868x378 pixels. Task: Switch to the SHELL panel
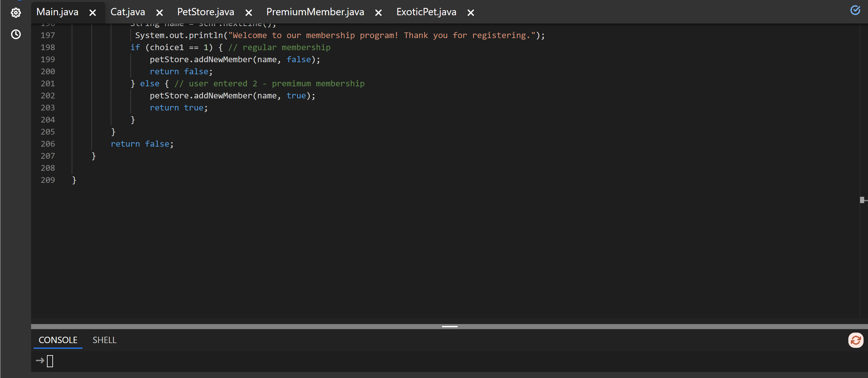point(104,340)
